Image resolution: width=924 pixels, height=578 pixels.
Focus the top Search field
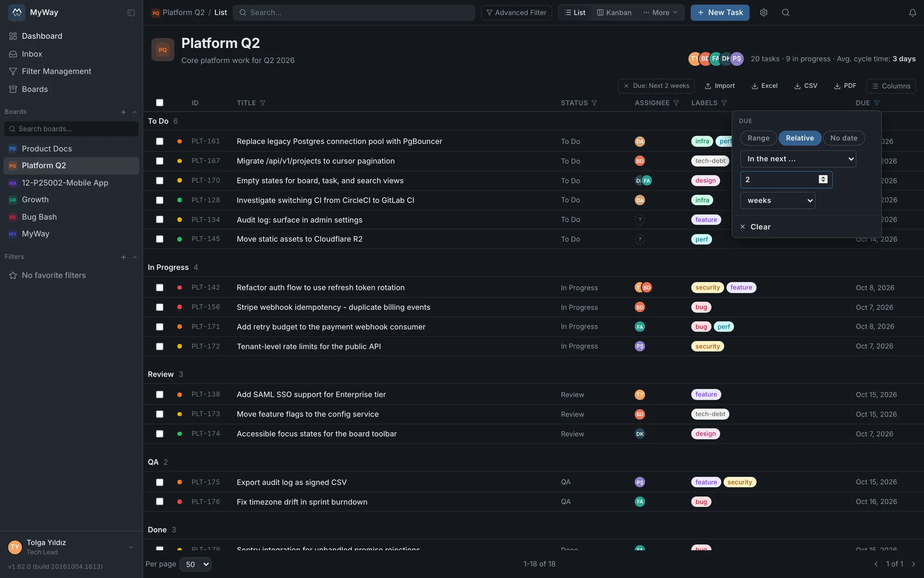[354, 12]
